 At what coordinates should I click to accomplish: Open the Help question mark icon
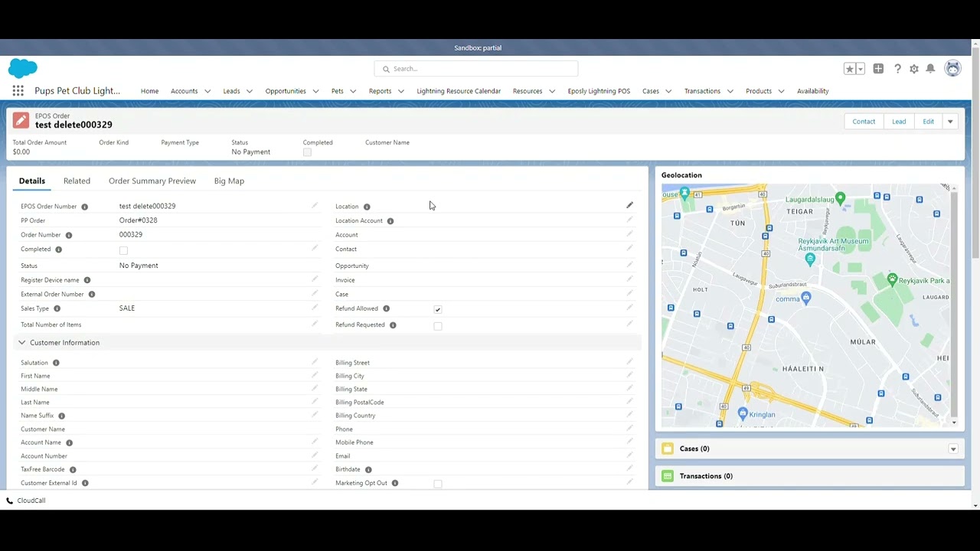coord(897,69)
